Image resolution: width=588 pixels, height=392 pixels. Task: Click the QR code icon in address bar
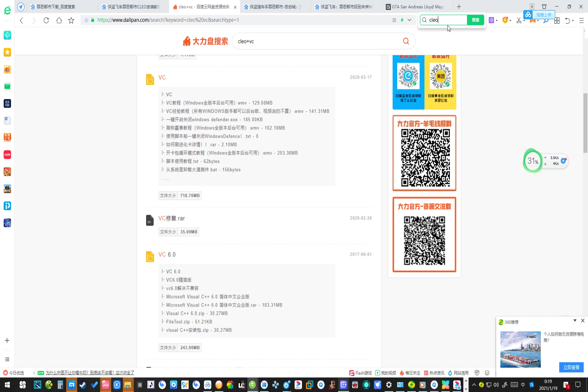pos(394,20)
